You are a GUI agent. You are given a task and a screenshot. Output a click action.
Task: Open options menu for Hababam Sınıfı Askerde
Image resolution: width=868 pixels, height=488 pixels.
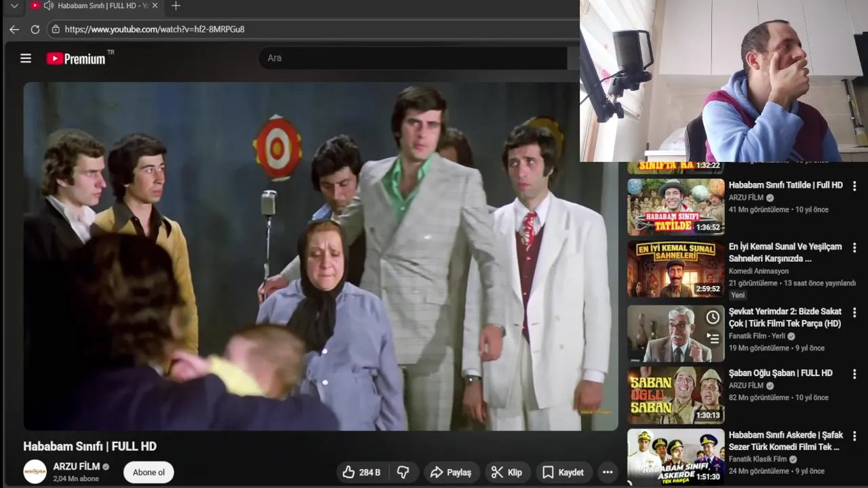coord(854,436)
